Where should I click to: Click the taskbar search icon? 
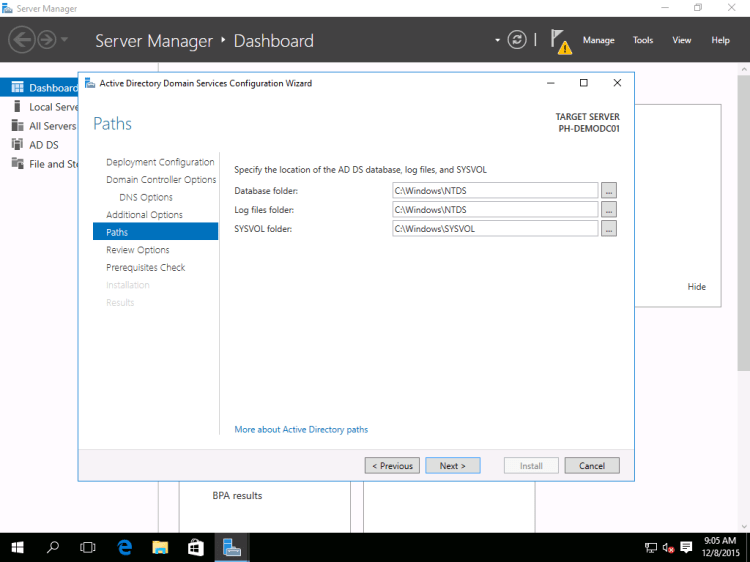(53, 547)
